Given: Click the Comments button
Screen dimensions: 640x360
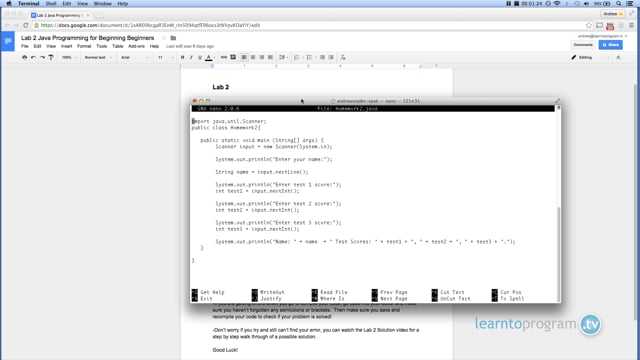Looking at the screenshot, I should point(583,45).
